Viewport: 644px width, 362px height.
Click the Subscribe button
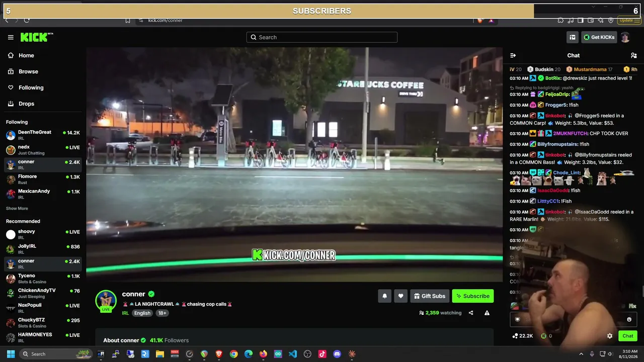(x=473, y=296)
